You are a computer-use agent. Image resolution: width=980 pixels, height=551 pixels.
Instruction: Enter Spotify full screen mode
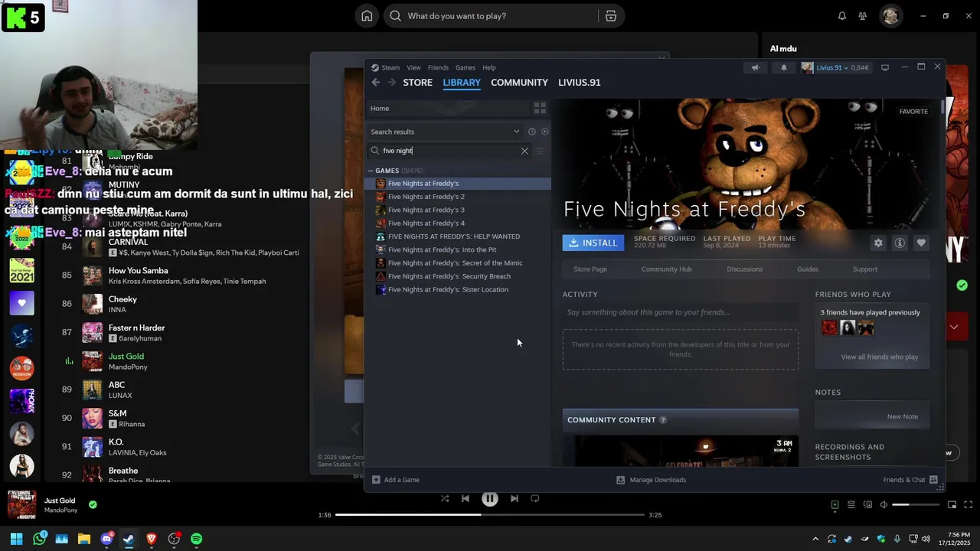[x=968, y=505]
